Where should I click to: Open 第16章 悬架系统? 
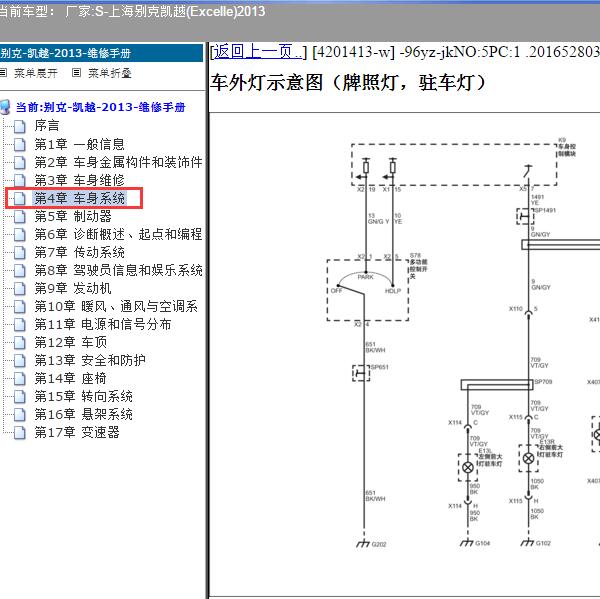click(83, 414)
